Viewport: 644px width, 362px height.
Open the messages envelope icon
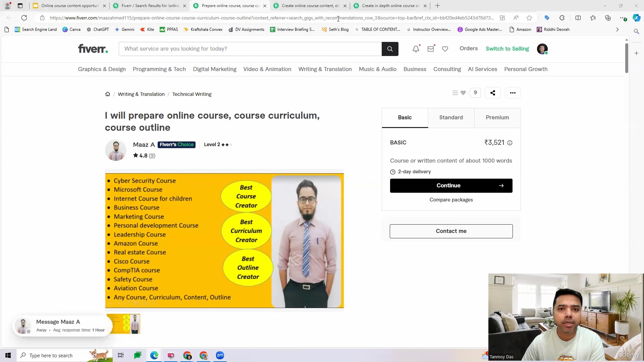click(431, 49)
